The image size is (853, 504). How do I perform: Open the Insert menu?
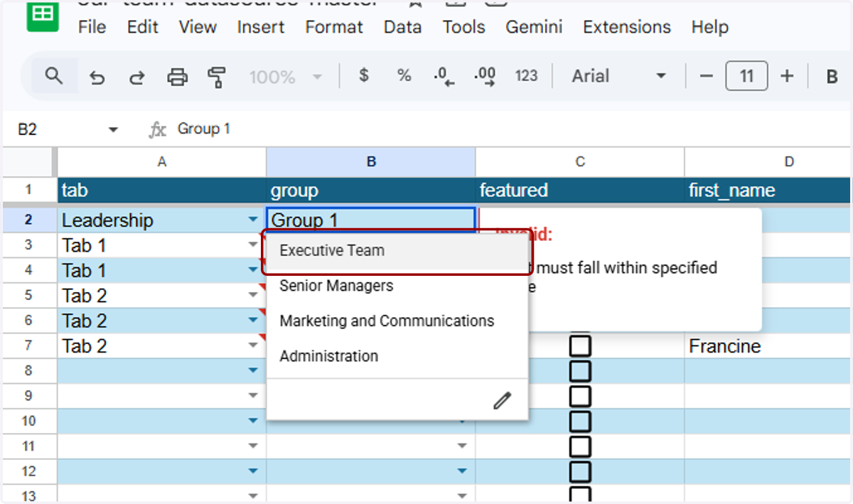coord(261,27)
